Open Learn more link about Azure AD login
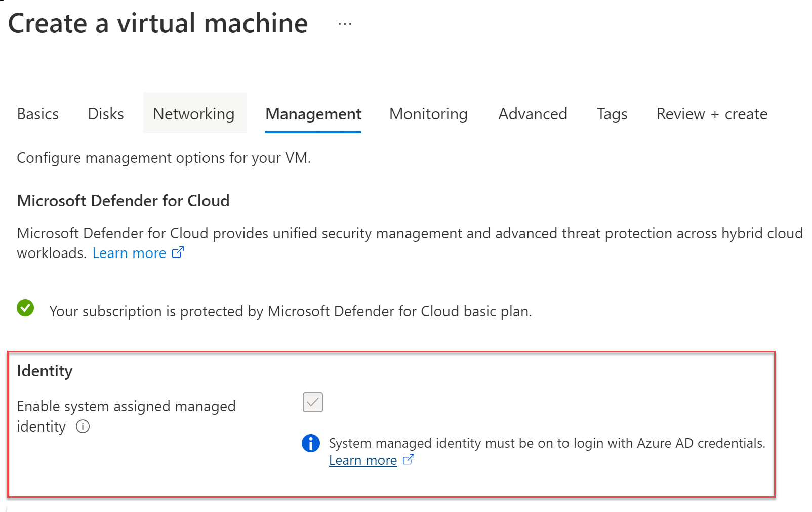 pyautogui.click(x=362, y=460)
